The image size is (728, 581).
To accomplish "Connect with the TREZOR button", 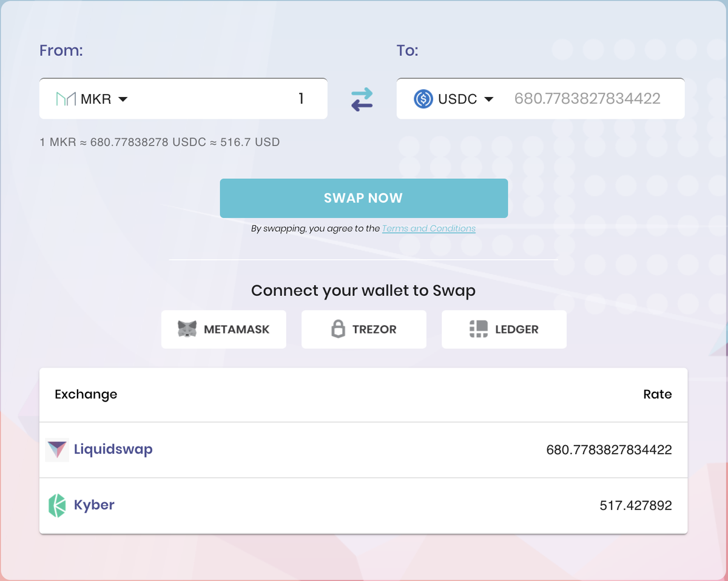I will pos(364,329).
